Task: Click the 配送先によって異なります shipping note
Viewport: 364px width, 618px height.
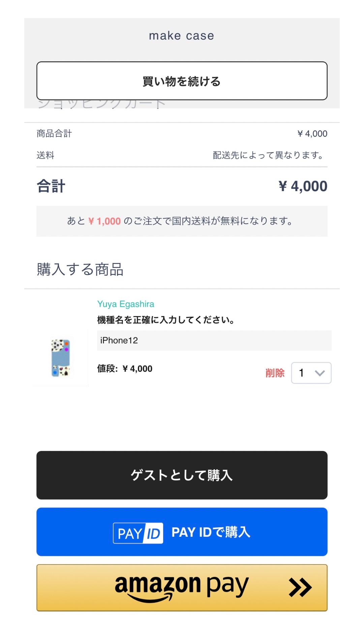Action: pos(269,155)
